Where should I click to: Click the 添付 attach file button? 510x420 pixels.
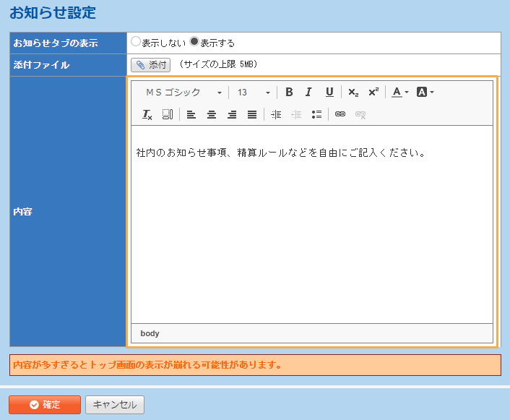point(150,65)
